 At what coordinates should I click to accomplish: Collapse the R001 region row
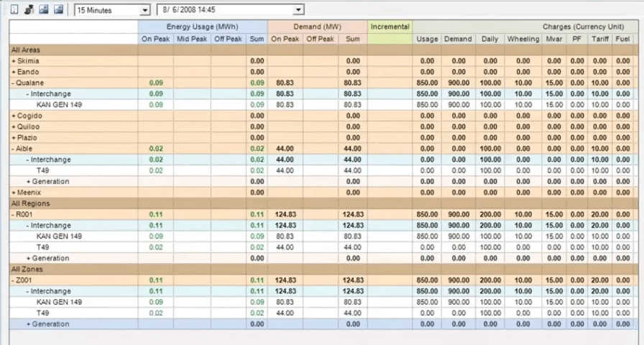pyautogui.click(x=13, y=214)
